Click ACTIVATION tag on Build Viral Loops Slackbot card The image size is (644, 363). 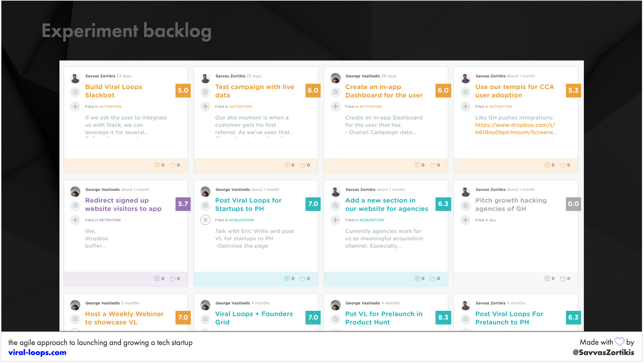[x=110, y=106]
